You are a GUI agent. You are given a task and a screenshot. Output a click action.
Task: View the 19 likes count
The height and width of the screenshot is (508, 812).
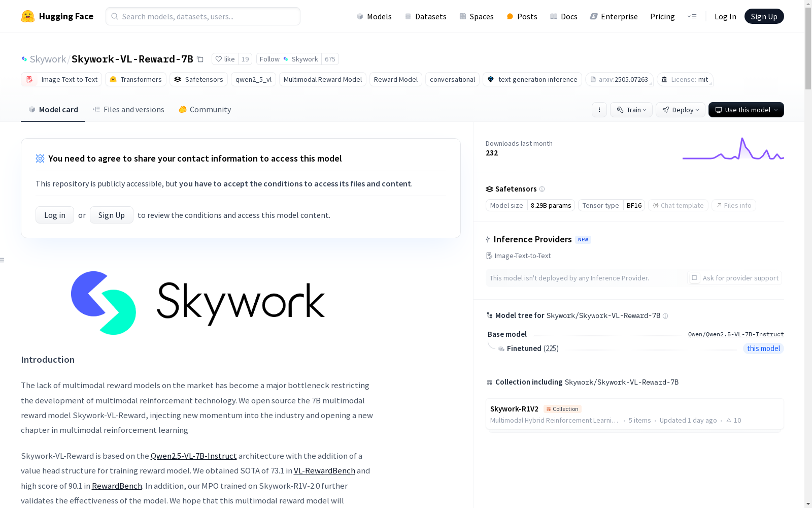pos(245,59)
